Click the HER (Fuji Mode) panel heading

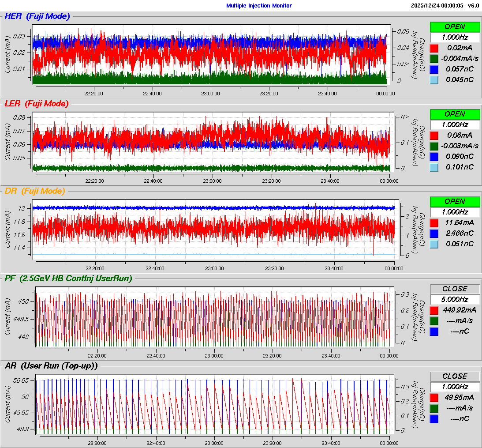tap(37, 16)
